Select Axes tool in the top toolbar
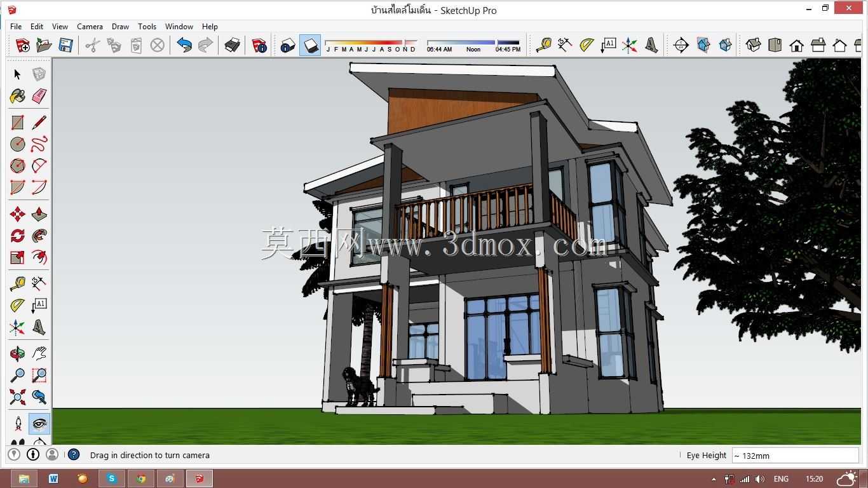 (x=630, y=45)
